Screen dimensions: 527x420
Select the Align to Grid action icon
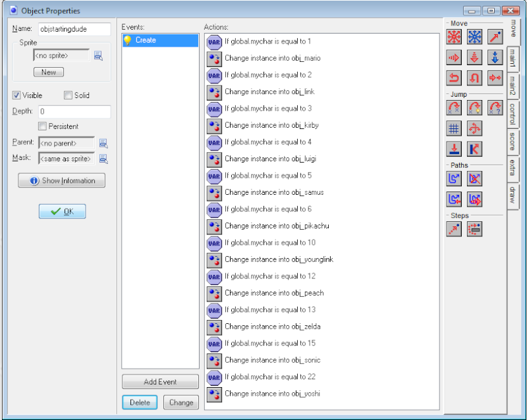(454, 128)
